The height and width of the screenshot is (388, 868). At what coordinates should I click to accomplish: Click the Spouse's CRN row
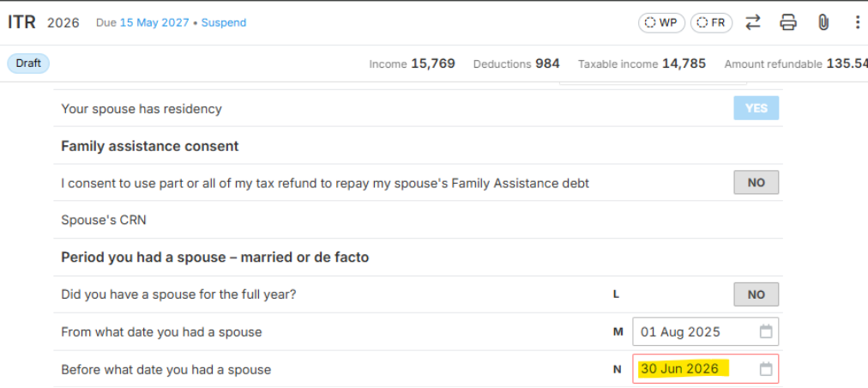click(x=418, y=220)
